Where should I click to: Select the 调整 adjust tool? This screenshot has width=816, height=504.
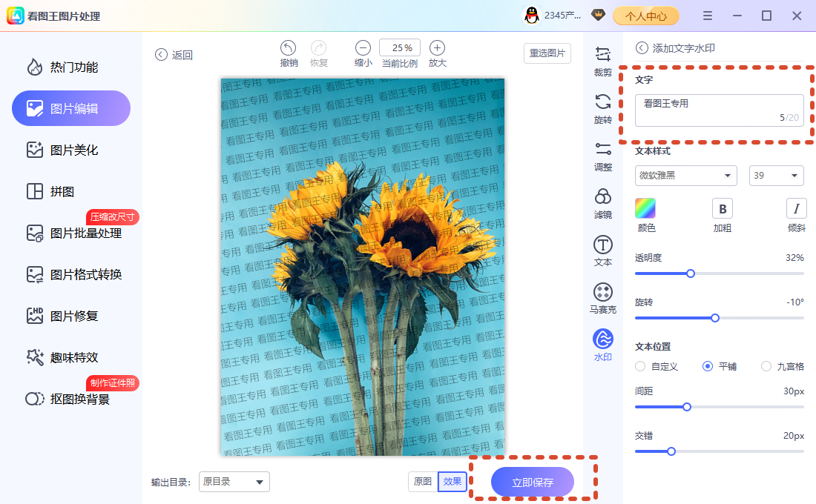tap(602, 156)
